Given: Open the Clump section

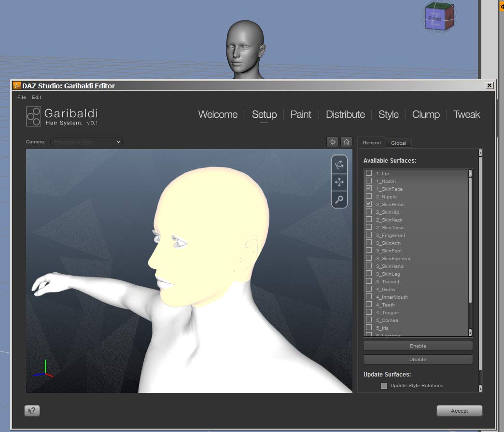Looking at the screenshot, I should [426, 114].
